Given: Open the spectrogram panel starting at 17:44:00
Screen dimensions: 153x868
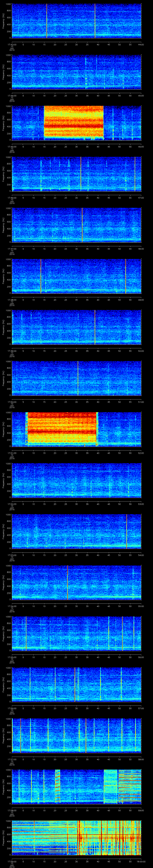Looking at the screenshot, I should (77, 72).
